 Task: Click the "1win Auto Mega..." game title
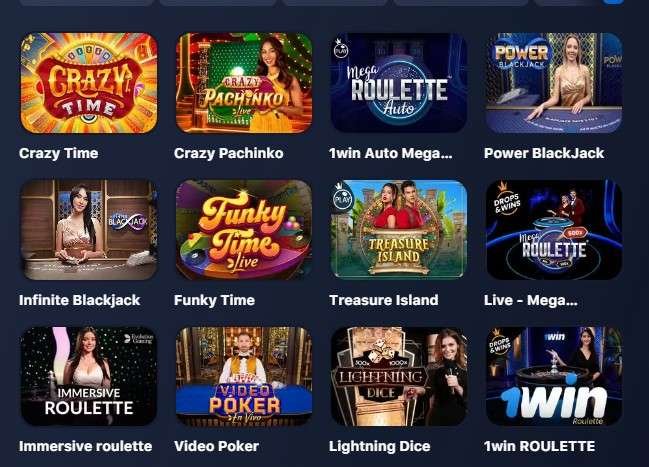tap(391, 154)
